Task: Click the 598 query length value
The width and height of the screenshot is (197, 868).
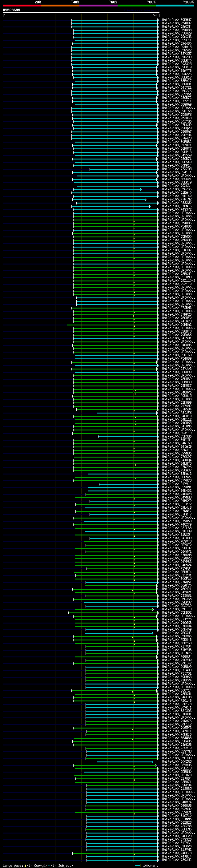Action: click(x=155, y=15)
